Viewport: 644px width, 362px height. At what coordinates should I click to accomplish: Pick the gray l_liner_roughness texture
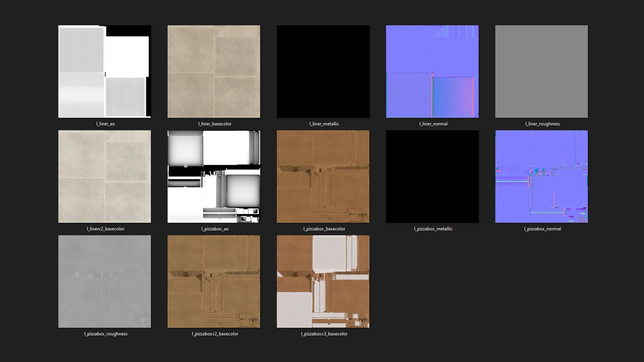pos(541,71)
